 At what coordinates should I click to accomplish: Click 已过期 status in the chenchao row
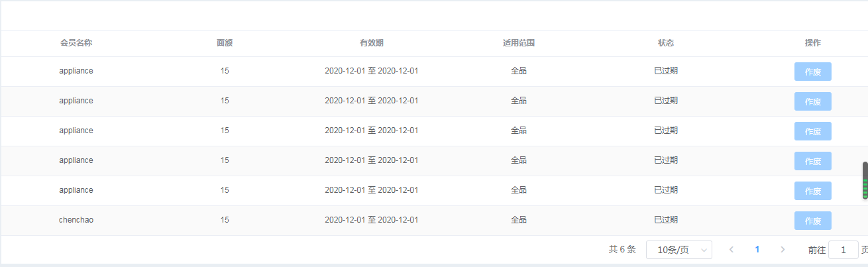(x=666, y=220)
